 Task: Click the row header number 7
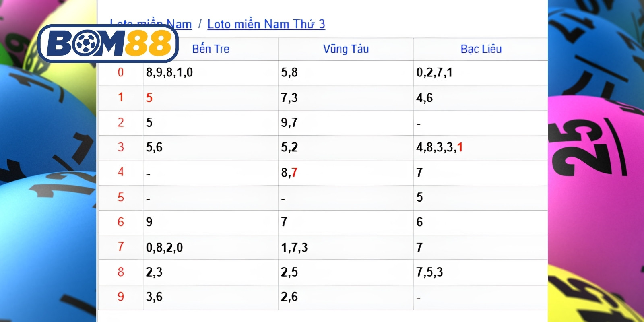pyautogui.click(x=120, y=246)
